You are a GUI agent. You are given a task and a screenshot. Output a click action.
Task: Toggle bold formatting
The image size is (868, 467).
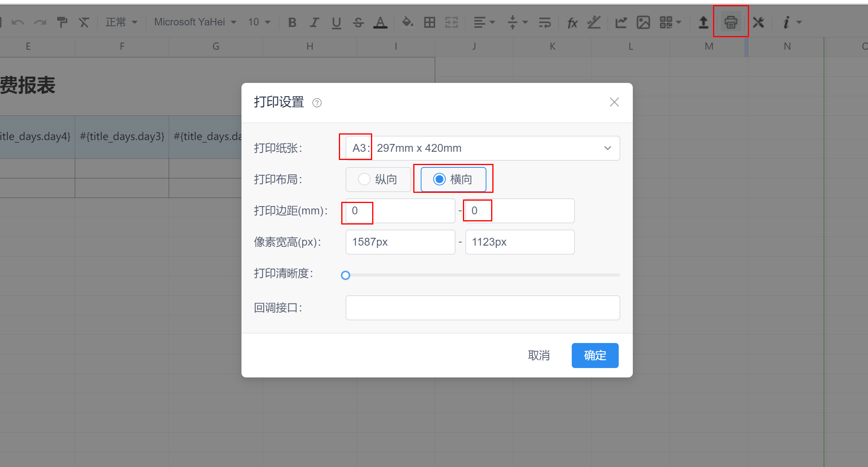pyautogui.click(x=292, y=22)
